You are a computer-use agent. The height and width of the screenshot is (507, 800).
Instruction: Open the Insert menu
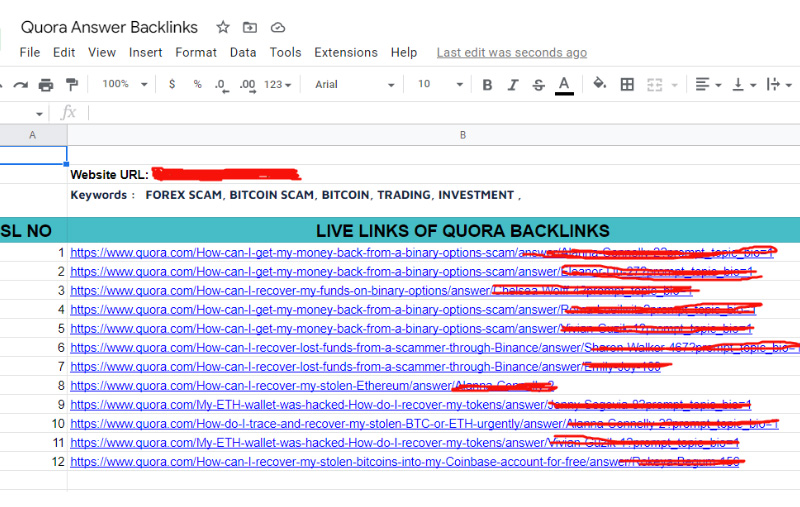pyautogui.click(x=145, y=53)
